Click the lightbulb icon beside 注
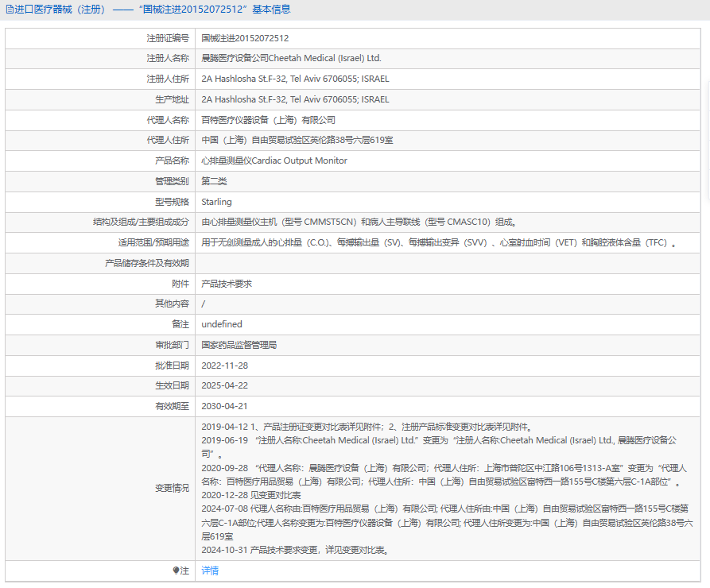The width and height of the screenshot is (710, 588). (177, 571)
